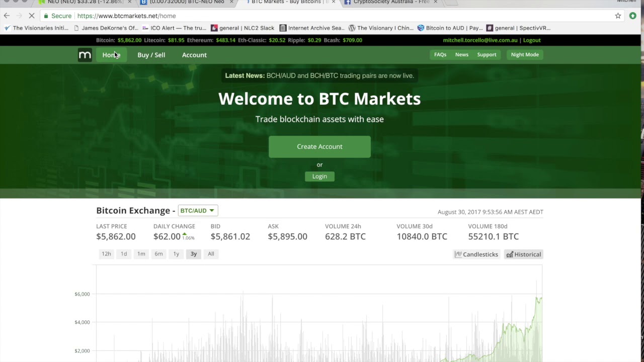
Task: Select the 3y chart range
Action: click(194, 254)
